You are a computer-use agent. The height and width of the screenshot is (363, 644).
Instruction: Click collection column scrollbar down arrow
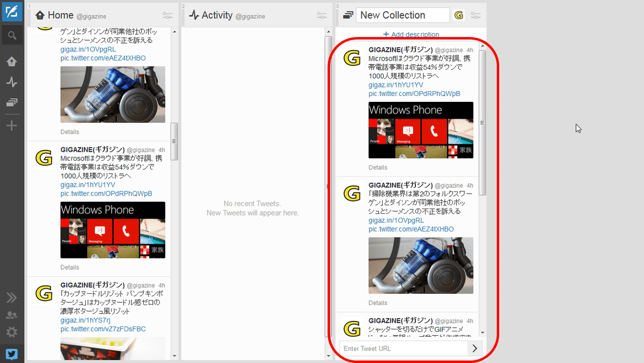tap(482, 333)
